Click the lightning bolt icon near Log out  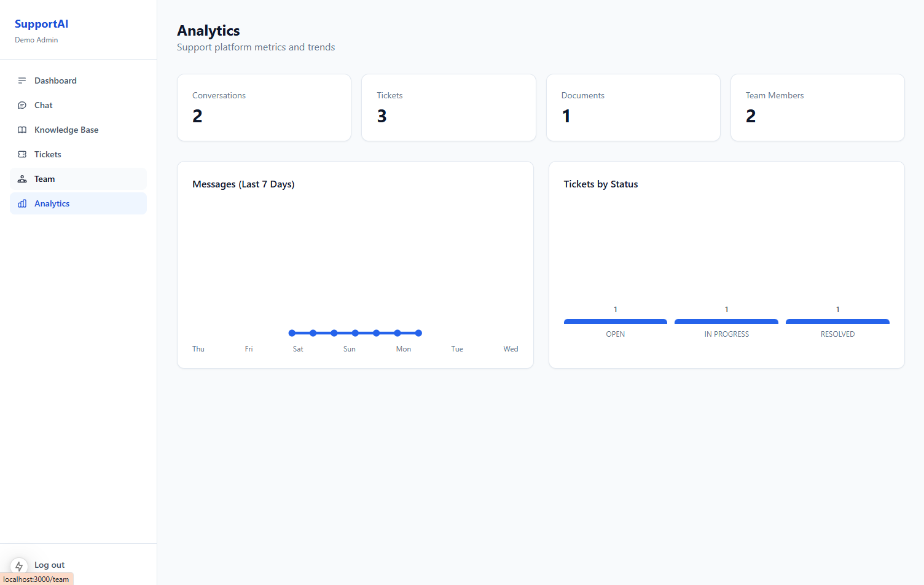pyautogui.click(x=19, y=566)
